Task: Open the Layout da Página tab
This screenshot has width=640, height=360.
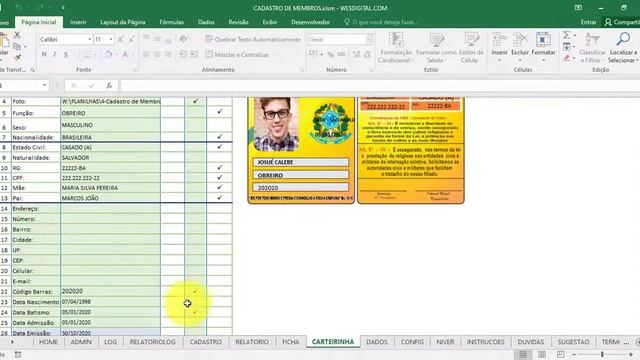Action: [x=123, y=22]
